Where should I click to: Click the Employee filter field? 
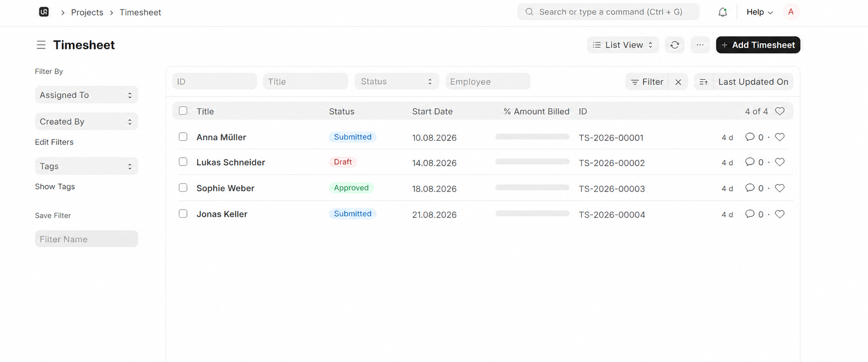[x=488, y=81]
